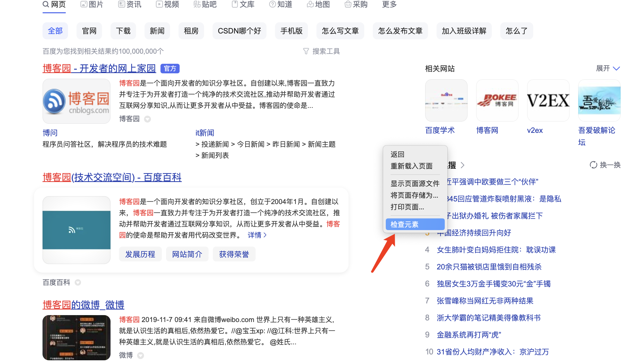Click the BOKEE 博客网 logo thumbnail
This screenshot has width=635, height=364.
tap(497, 100)
